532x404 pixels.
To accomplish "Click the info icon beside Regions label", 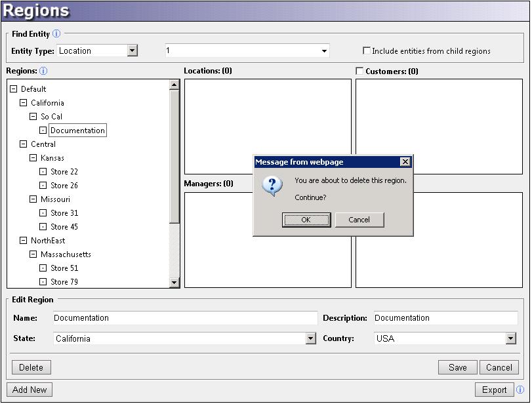I will point(43,71).
